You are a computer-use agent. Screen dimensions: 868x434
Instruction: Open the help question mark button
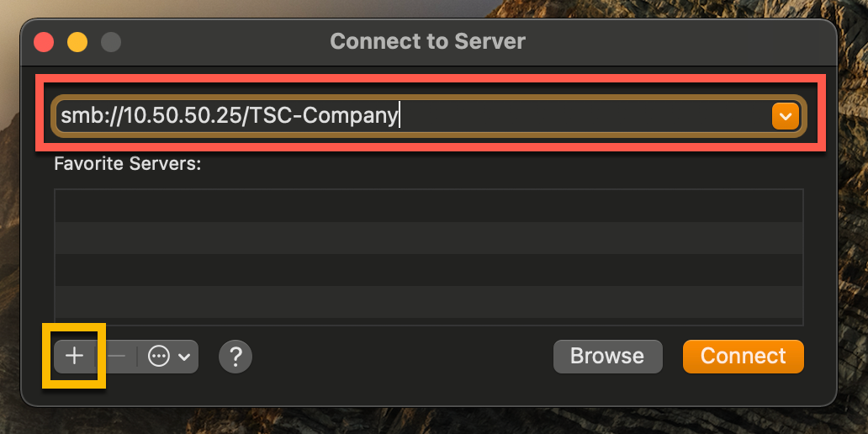coord(236,357)
